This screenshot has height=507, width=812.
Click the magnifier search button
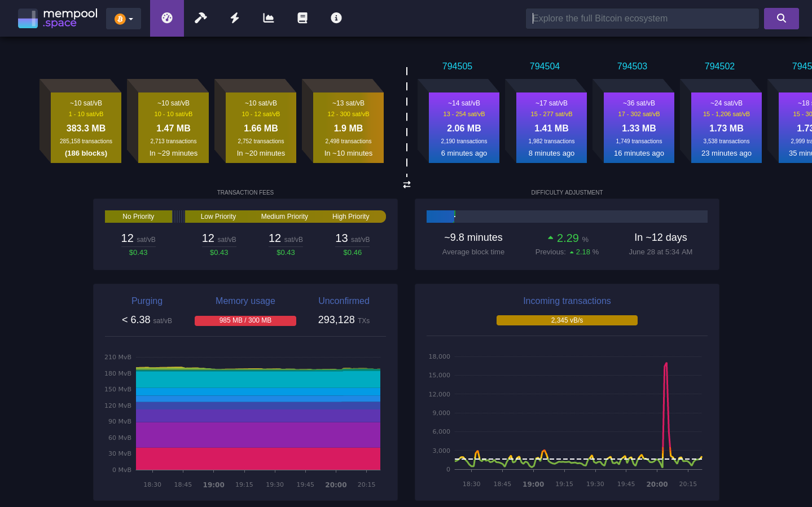click(781, 18)
